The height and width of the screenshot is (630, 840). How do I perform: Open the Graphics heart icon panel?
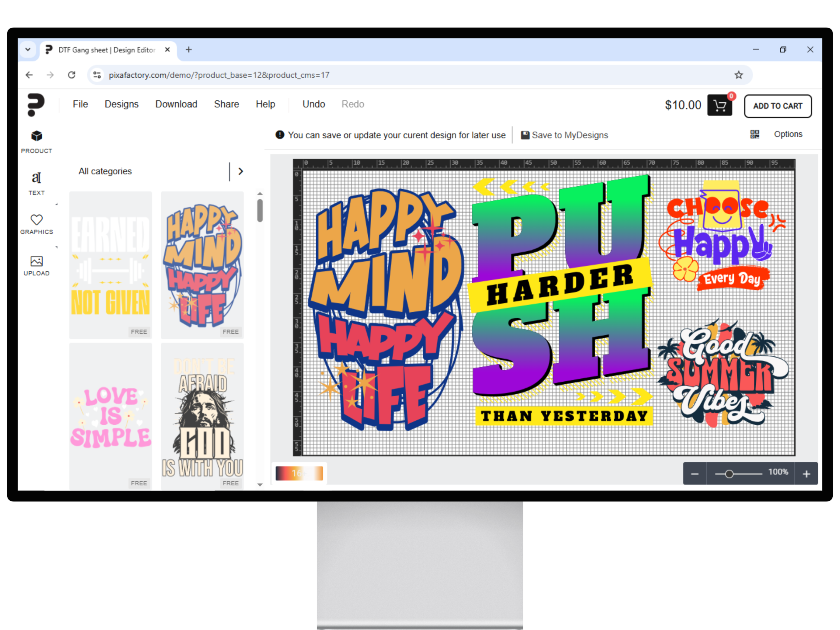point(36,220)
